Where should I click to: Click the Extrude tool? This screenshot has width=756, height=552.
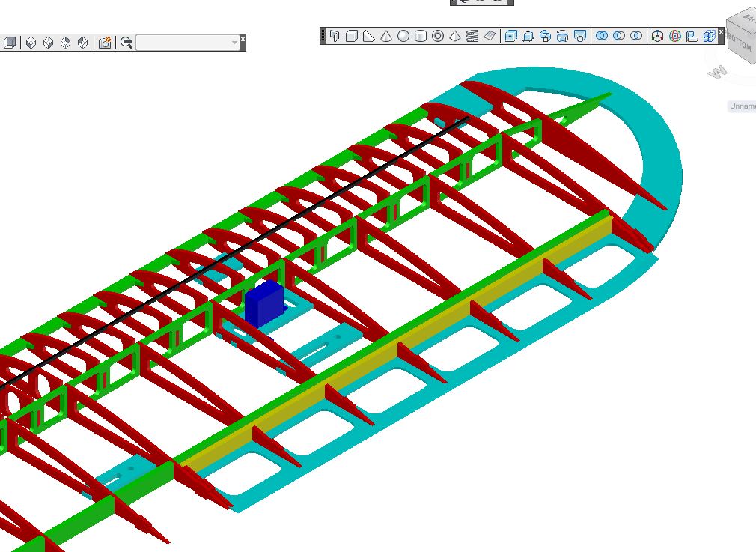click(x=511, y=36)
